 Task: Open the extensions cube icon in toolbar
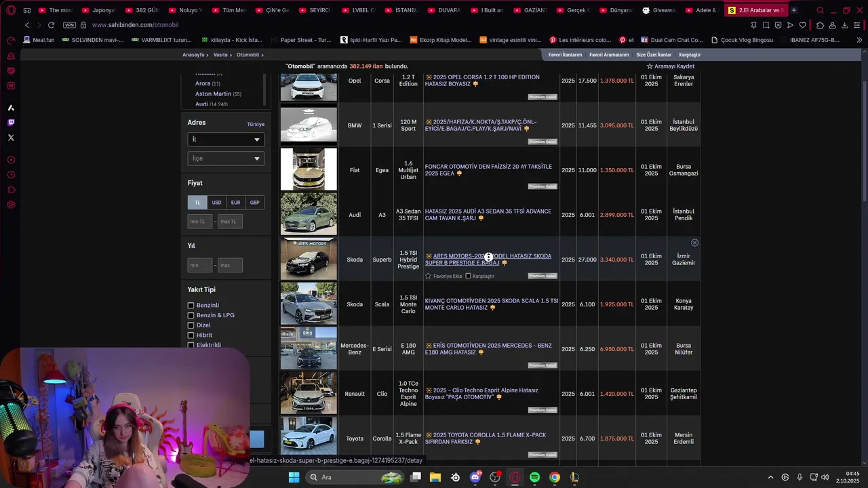point(820,25)
